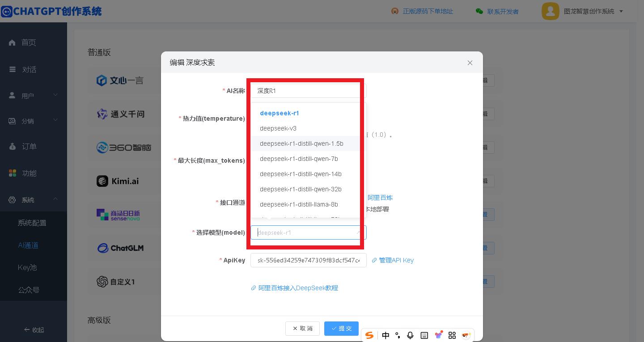Select deepseek-r1-distill-qwen-32b option
This screenshot has width=644, height=342.
[309, 189]
